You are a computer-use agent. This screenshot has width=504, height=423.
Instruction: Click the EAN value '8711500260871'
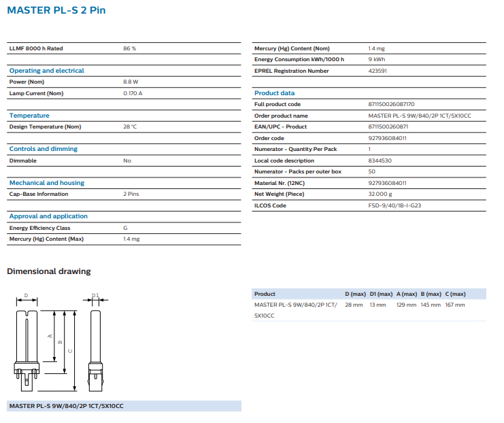(388, 127)
